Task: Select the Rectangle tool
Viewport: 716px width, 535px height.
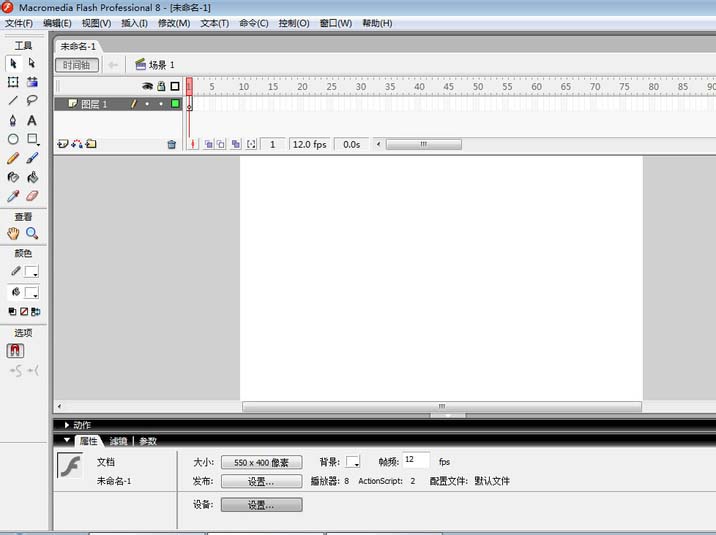Action: [32, 139]
